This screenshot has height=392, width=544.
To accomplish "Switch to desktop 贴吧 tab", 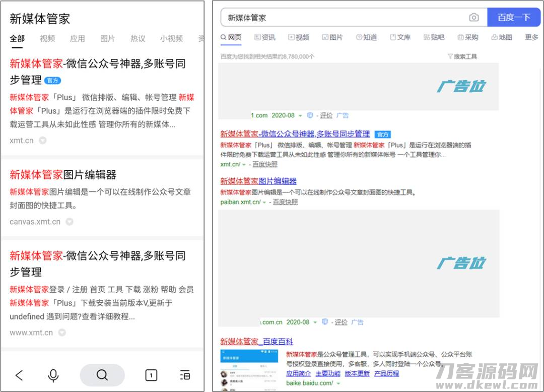I will [x=434, y=37].
